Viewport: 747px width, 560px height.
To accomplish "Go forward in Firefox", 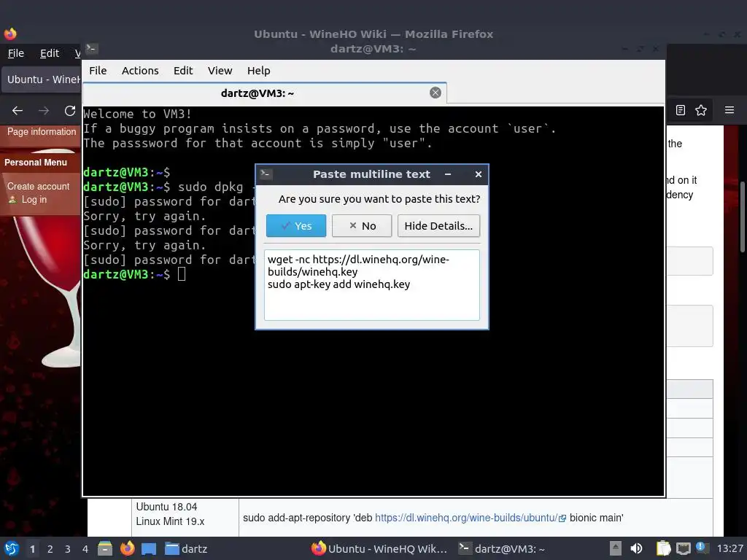I will 44,111.
